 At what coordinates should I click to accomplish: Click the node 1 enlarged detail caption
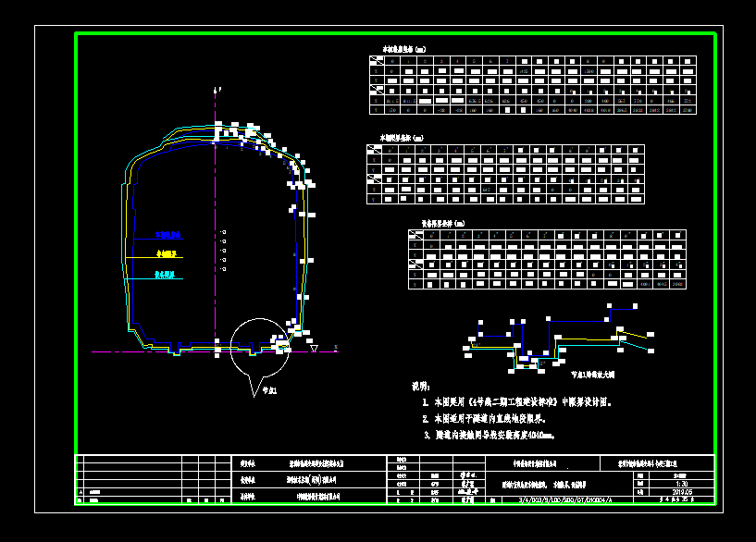click(592, 375)
